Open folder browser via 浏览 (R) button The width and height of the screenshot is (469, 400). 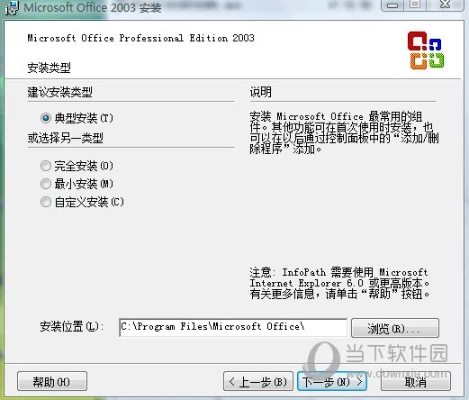(x=395, y=328)
